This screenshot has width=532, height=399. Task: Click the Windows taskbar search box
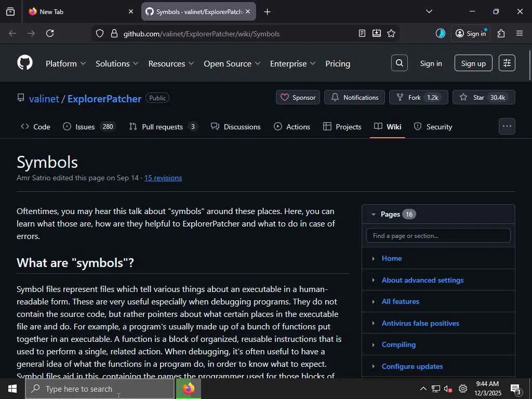click(100, 389)
